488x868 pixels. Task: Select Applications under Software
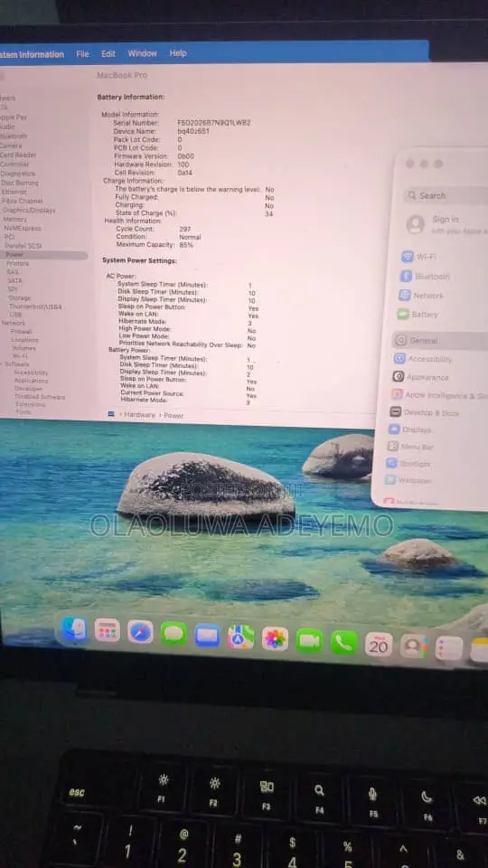31,381
